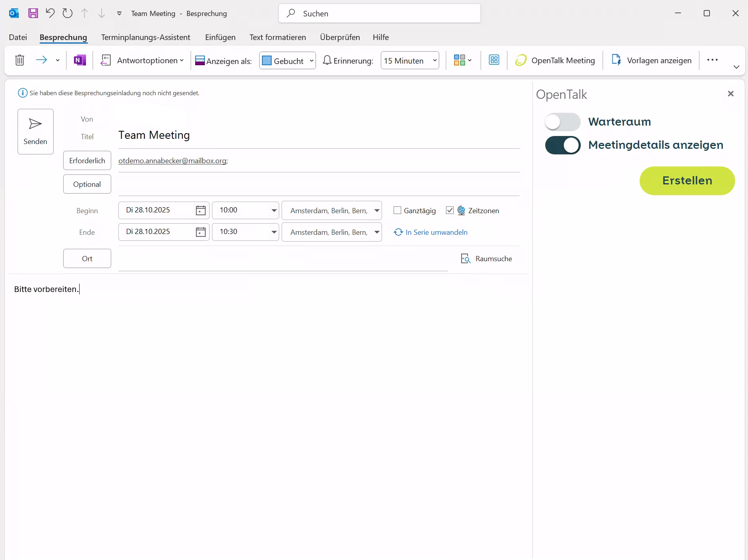Click into the Ort location field
The image size is (748, 560).
point(282,259)
